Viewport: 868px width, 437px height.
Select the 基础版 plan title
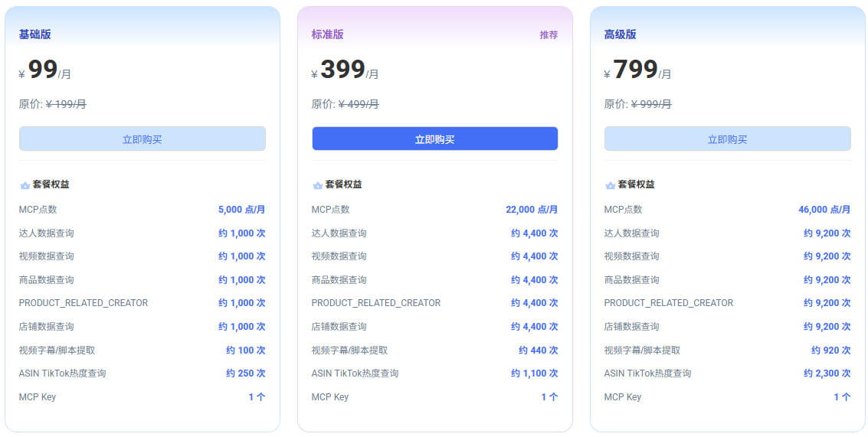click(x=35, y=34)
